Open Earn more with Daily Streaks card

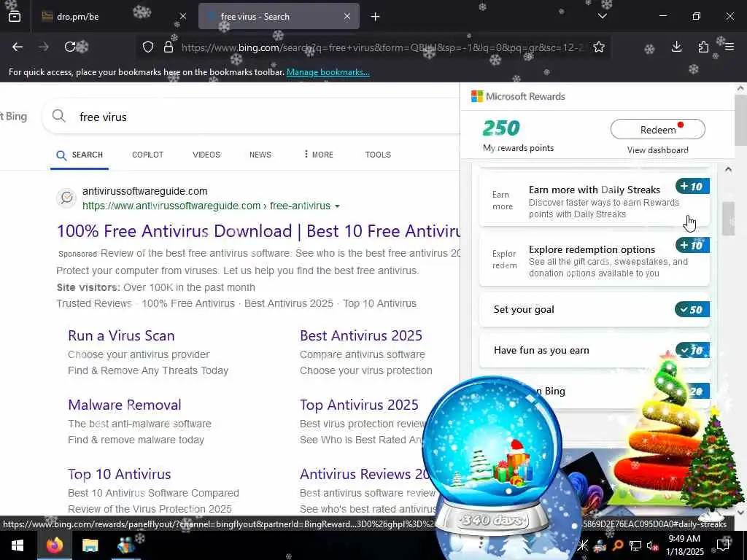[594, 200]
